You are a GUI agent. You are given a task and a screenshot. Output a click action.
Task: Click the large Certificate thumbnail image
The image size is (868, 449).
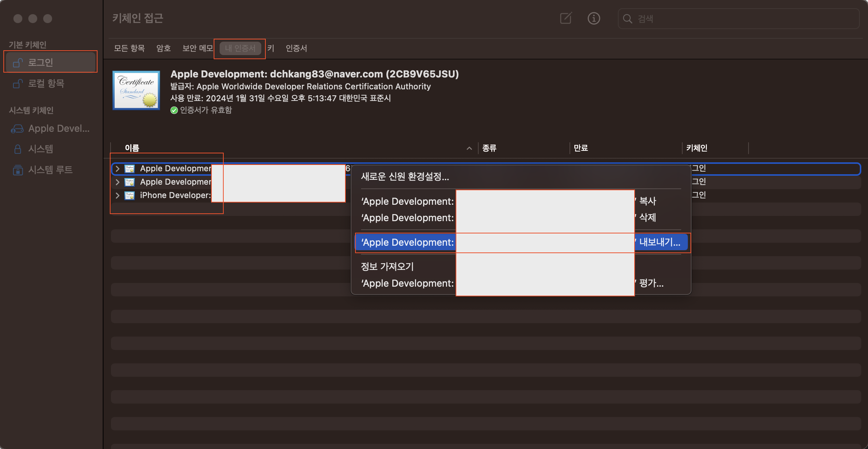point(136,90)
